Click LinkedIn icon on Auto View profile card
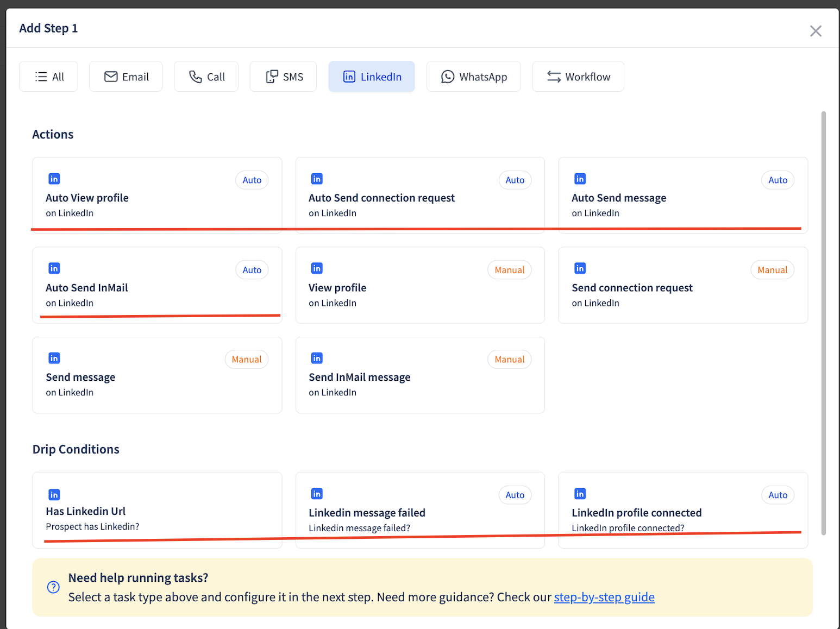This screenshot has height=629, width=840. (x=54, y=179)
